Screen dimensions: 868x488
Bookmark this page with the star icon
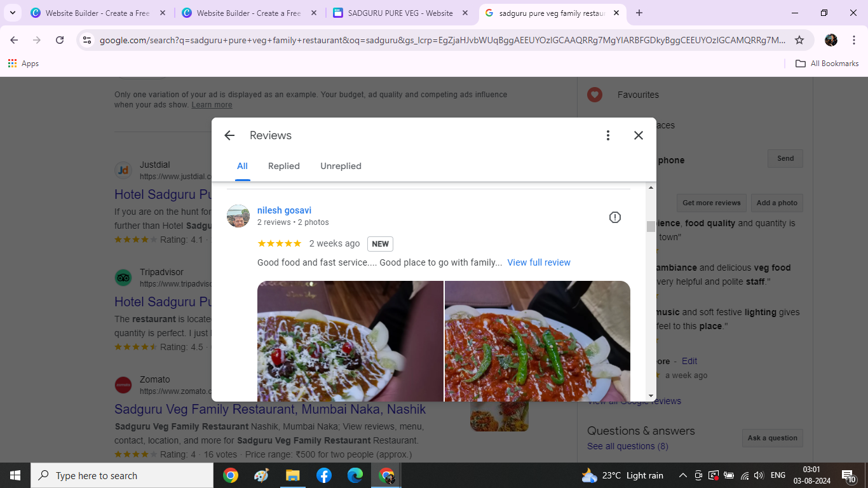(x=799, y=40)
